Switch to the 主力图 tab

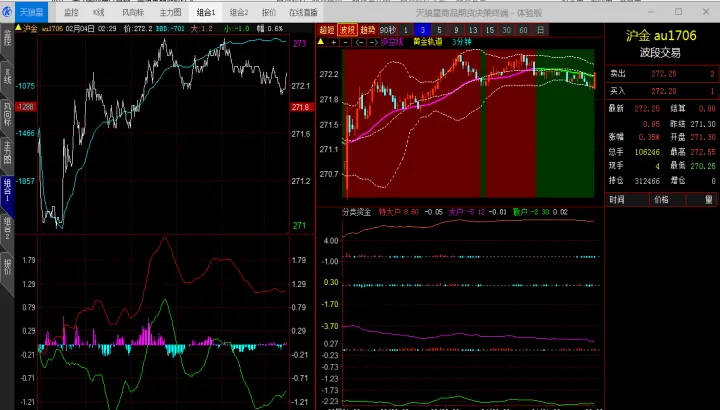(170, 13)
